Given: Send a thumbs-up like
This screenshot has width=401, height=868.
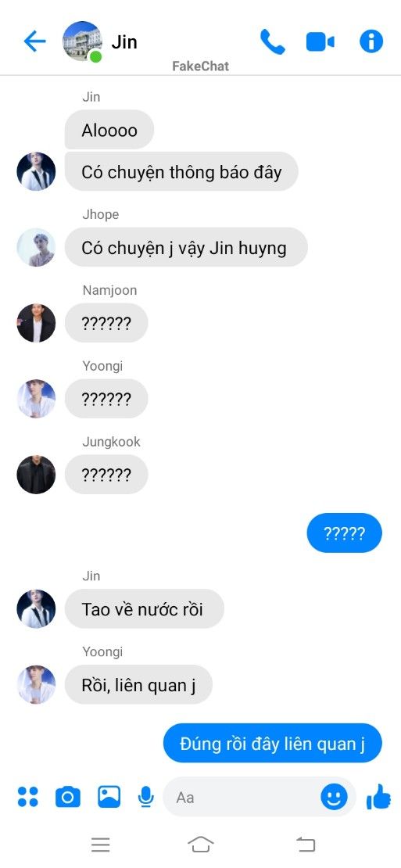Looking at the screenshot, I should coord(379,797).
